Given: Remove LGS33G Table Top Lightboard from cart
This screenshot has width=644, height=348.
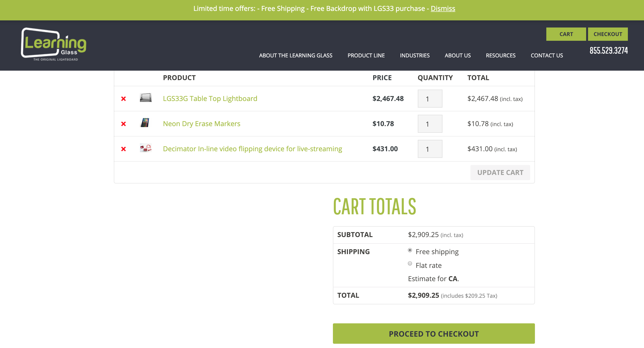Looking at the screenshot, I should coord(124,99).
